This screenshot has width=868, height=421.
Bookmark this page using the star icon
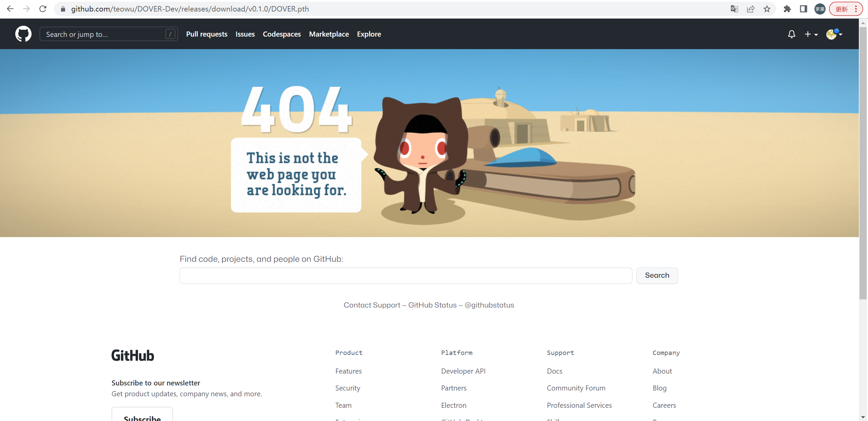coord(767,9)
